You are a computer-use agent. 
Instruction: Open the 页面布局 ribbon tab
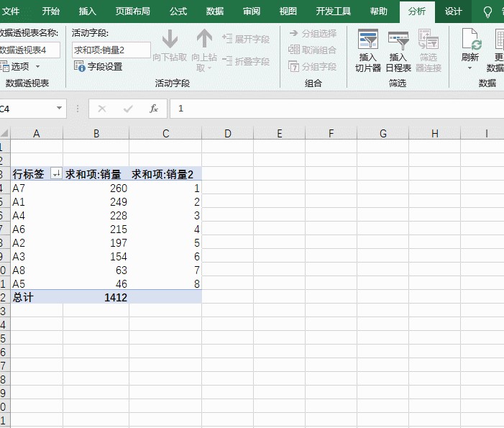[133, 12]
